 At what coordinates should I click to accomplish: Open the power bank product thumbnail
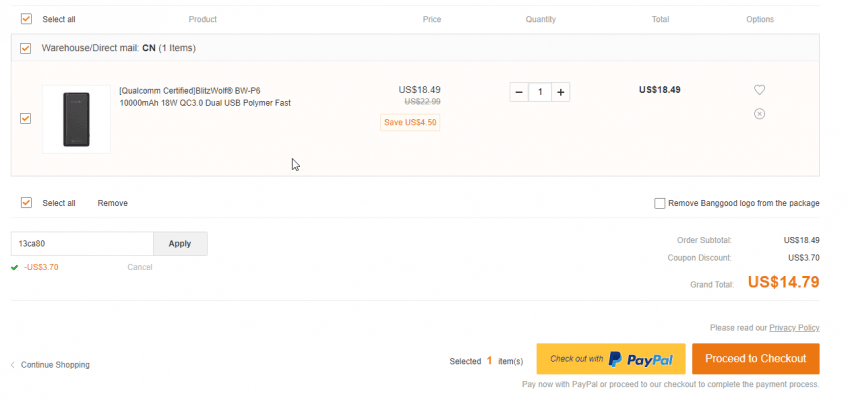(x=76, y=119)
